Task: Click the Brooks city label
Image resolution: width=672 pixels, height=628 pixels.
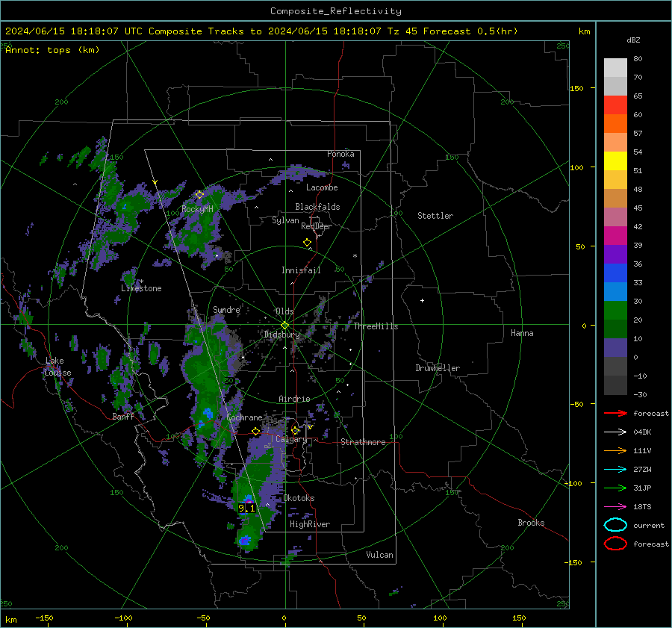Action: tap(531, 523)
